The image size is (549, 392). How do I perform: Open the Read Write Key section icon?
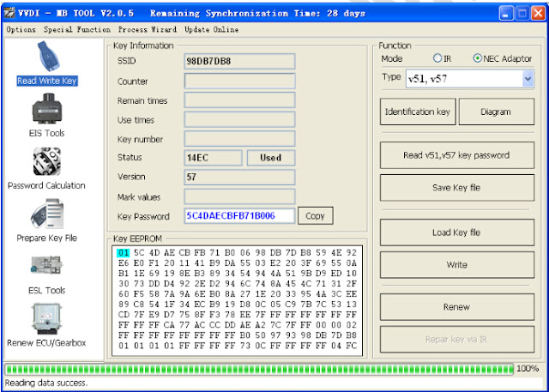click(49, 56)
